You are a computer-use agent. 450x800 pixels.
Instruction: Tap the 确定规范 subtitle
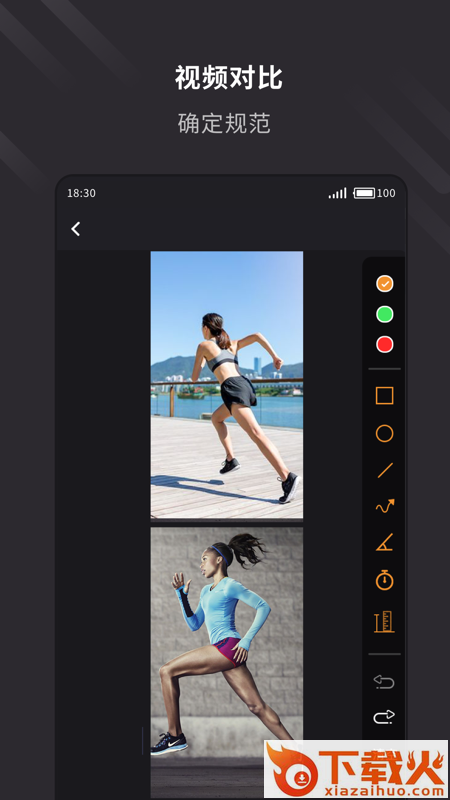pos(224,123)
